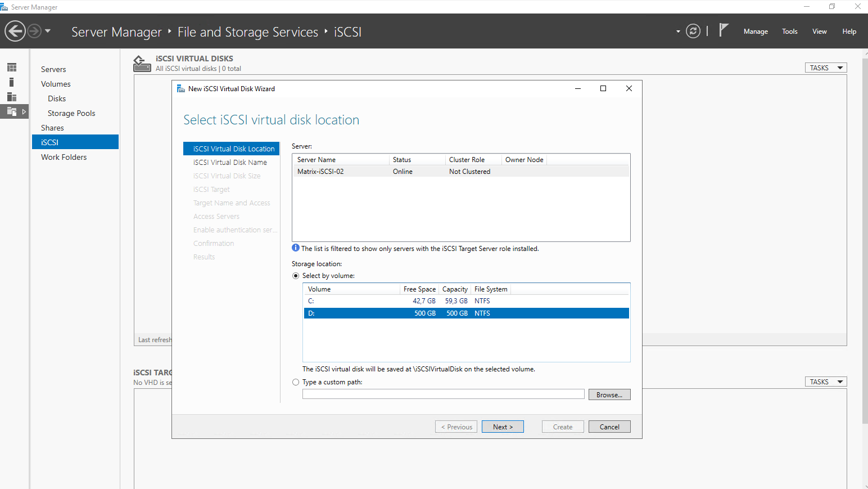Open the lower TASKS dropdown for iSCSI targets

pos(825,382)
